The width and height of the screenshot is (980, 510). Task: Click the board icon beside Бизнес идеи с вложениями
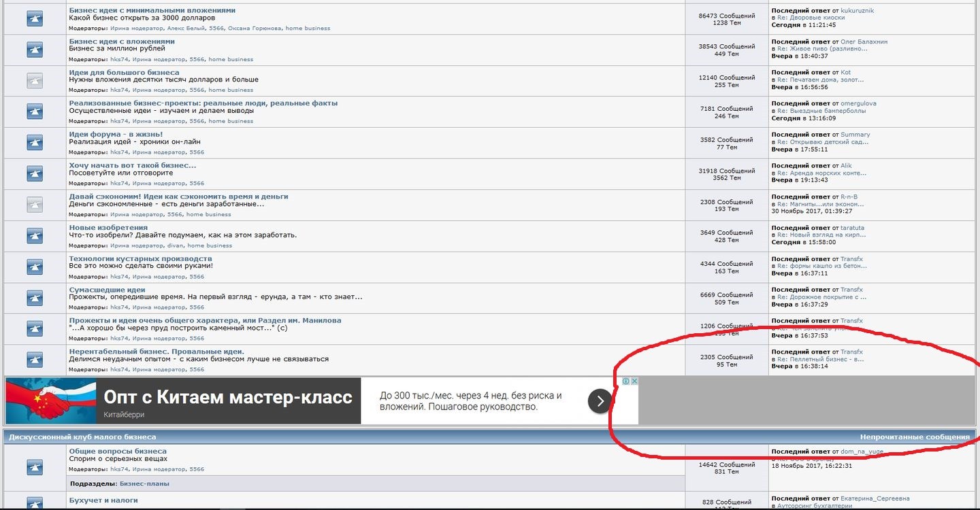(x=35, y=50)
